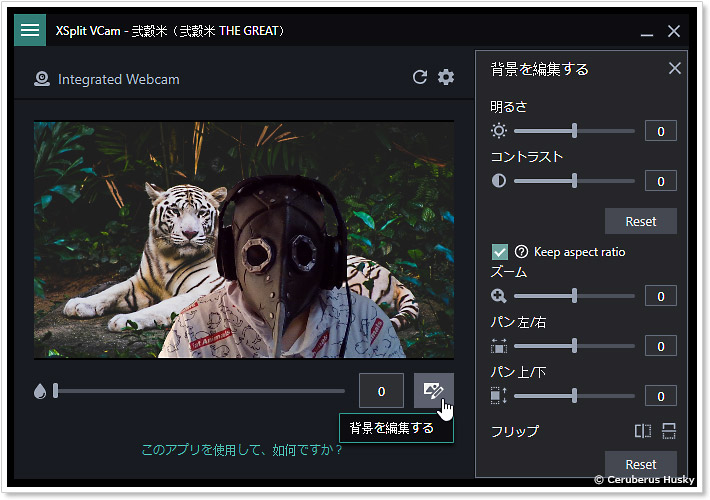Click the ズーム label

point(509,272)
